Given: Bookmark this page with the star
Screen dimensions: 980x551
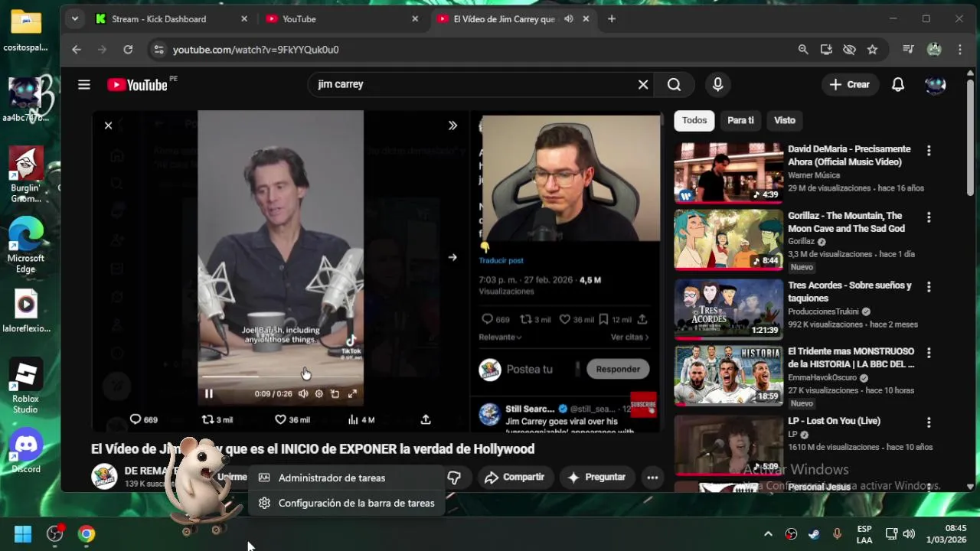Looking at the screenshot, I should pyautogui.click(x=872, y=50).
